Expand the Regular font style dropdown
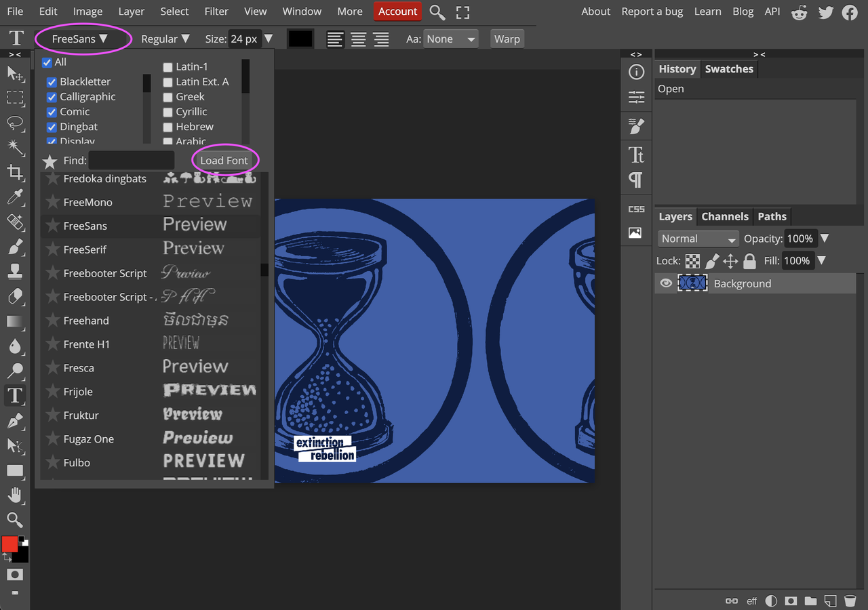The width and height of the screenshot is (868, 610). 165,39
